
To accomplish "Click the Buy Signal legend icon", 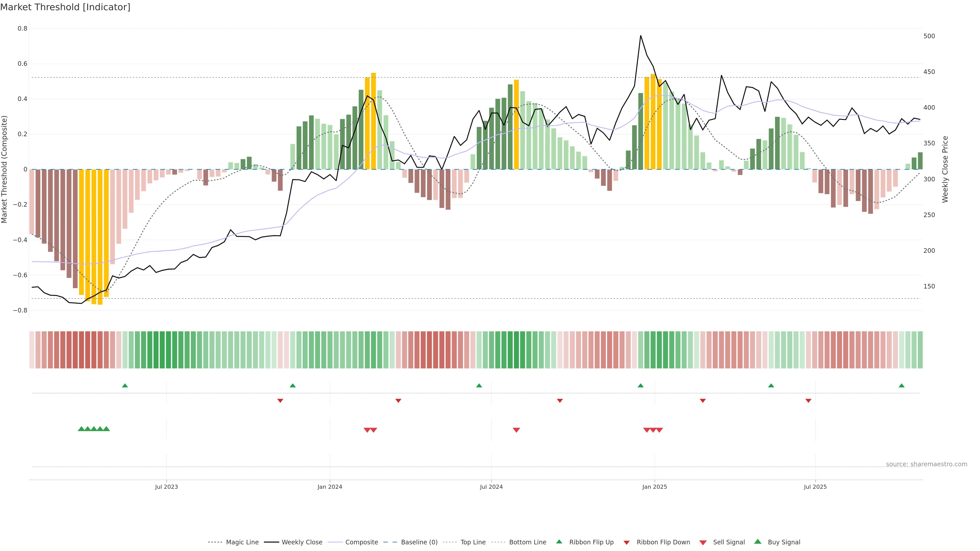I will (758, 542).
